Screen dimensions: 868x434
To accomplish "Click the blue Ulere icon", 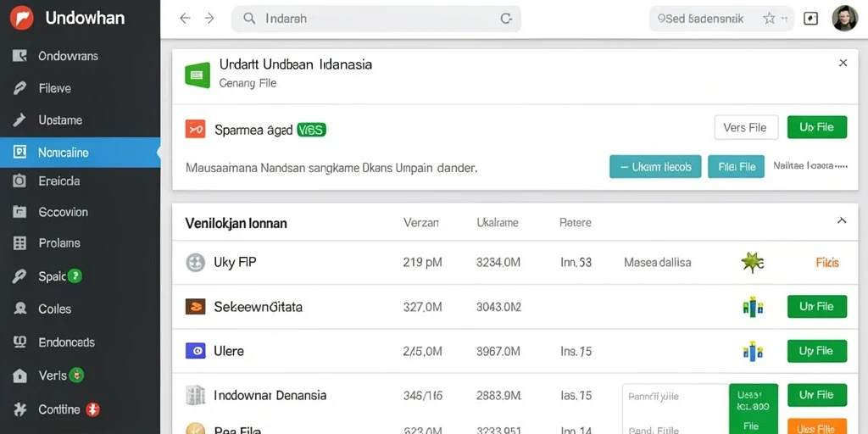I will (196, 350).
